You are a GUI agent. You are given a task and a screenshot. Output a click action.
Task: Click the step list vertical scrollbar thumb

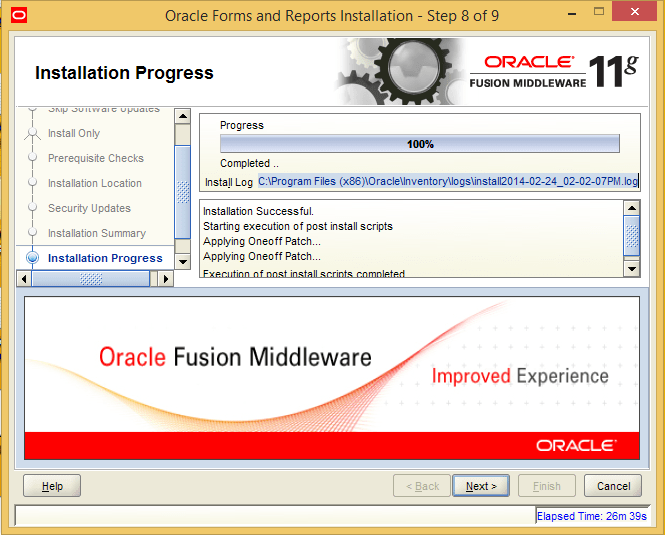click(183, 192)
